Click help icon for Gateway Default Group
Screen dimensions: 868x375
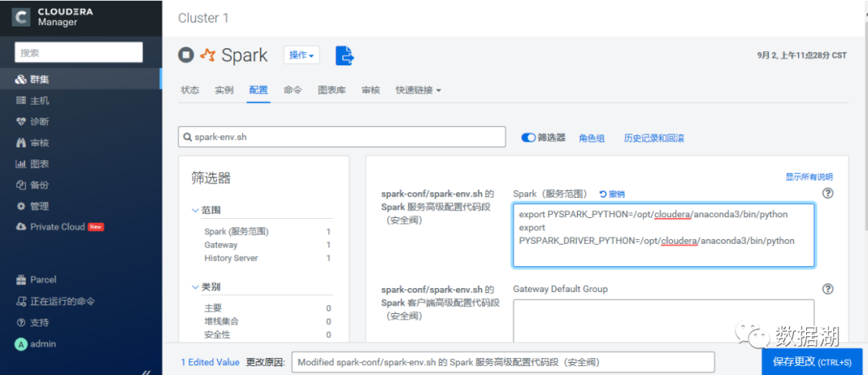(828, 289)
